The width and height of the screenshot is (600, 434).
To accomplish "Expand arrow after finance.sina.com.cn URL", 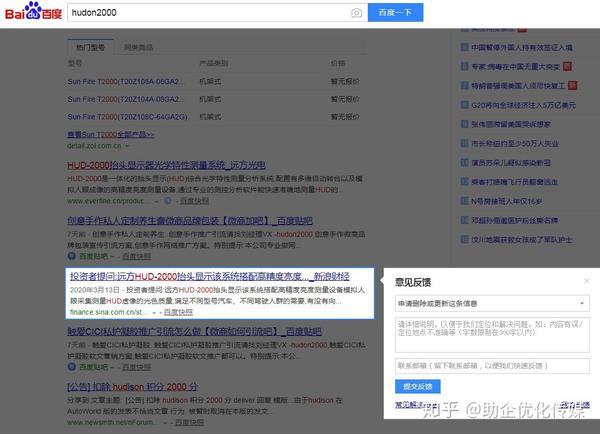I will click(154, 313).
